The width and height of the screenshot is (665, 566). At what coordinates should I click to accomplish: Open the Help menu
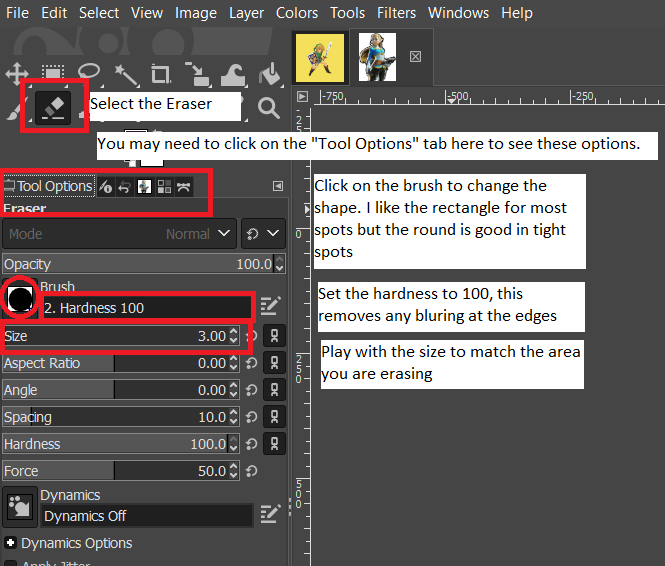[x=517, y=13]
